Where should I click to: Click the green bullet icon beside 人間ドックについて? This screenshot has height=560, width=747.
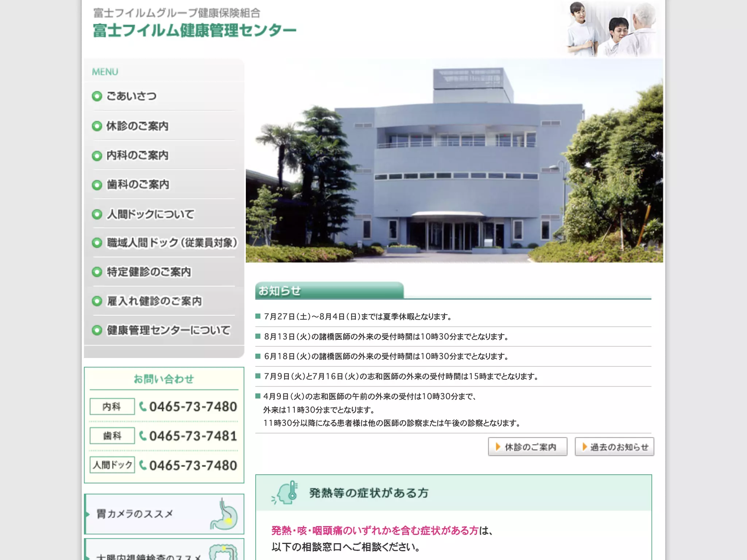(97, 214)
